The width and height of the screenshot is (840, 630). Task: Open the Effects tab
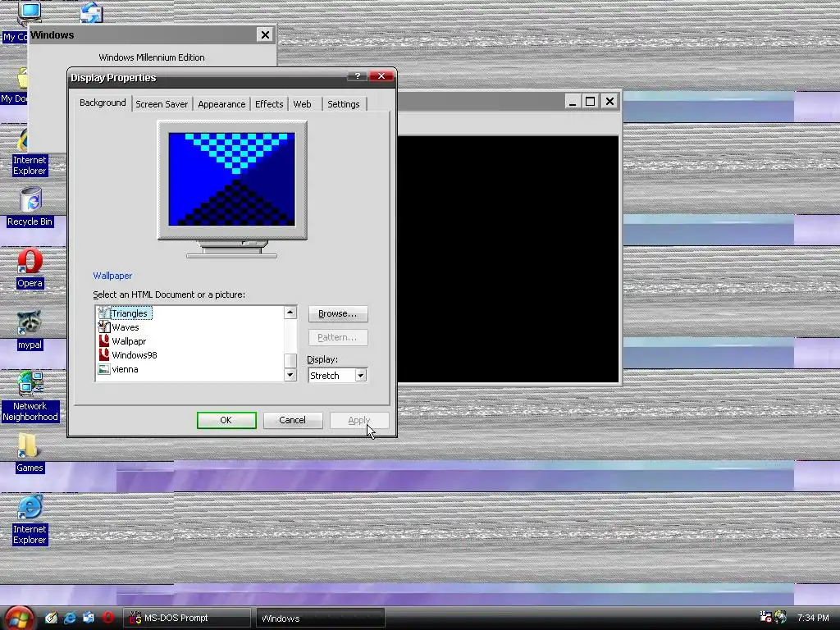click(x=269, y=104)
